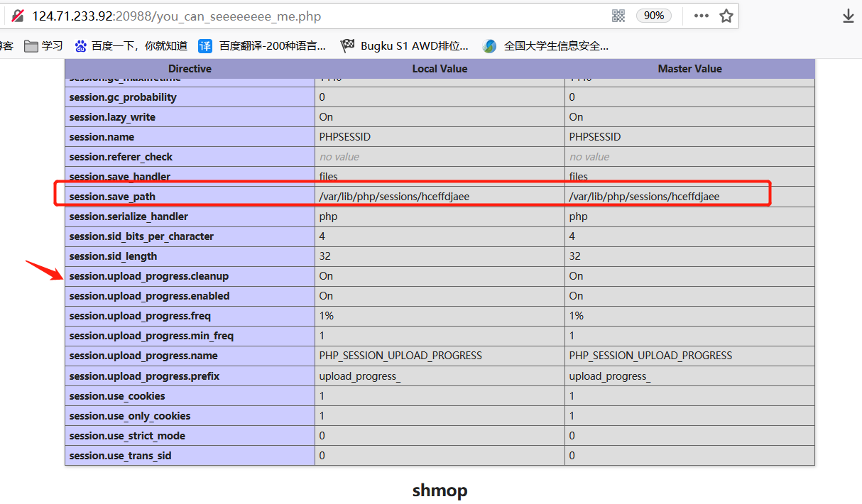The image size is (862, 504).
Task: Open the 百度一下 bookmark
Action: coord(131,46)
